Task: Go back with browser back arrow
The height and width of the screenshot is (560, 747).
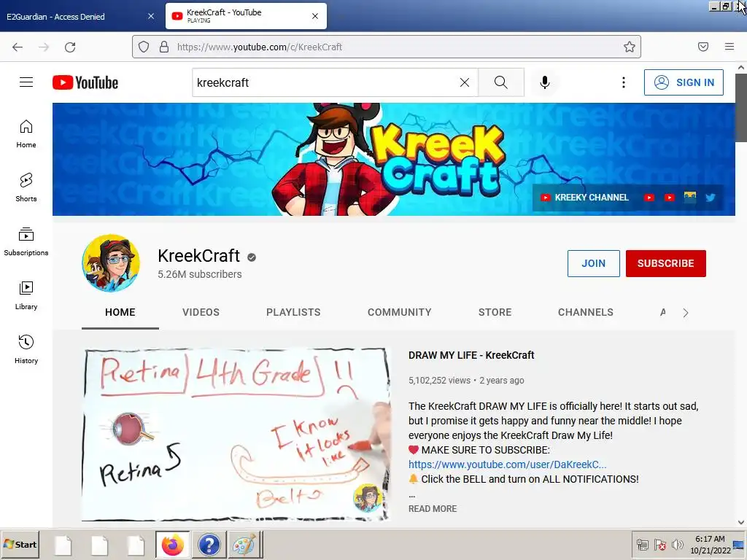Action: [18, 47]
